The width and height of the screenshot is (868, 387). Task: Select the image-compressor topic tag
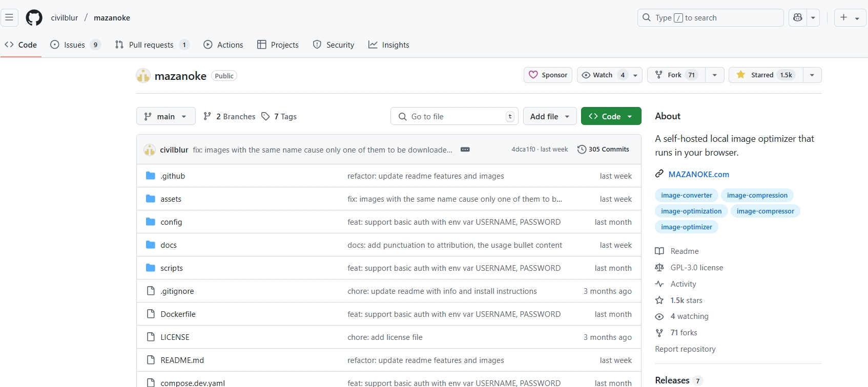click(766, 211)
